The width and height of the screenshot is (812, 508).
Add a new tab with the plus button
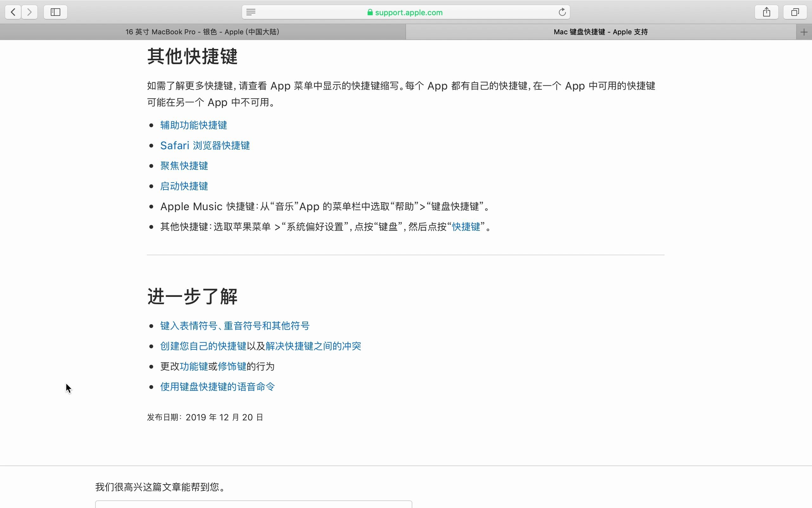click(804, 32)
